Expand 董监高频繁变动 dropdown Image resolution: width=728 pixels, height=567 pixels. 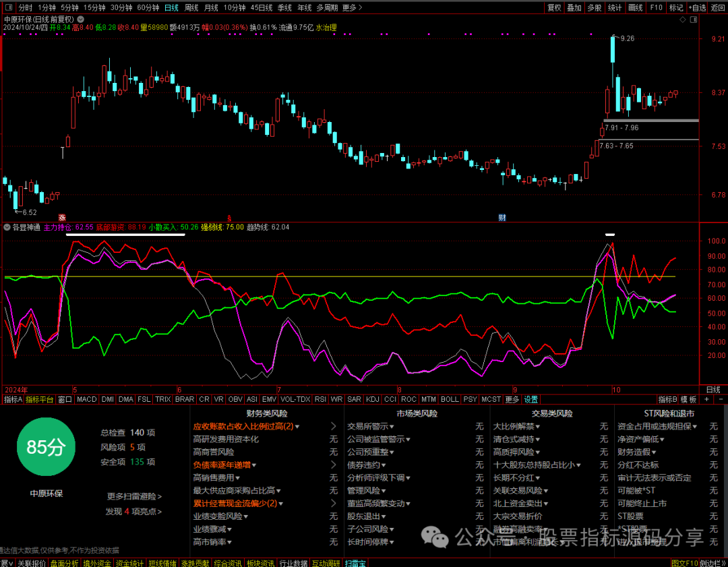coord(407,504)
